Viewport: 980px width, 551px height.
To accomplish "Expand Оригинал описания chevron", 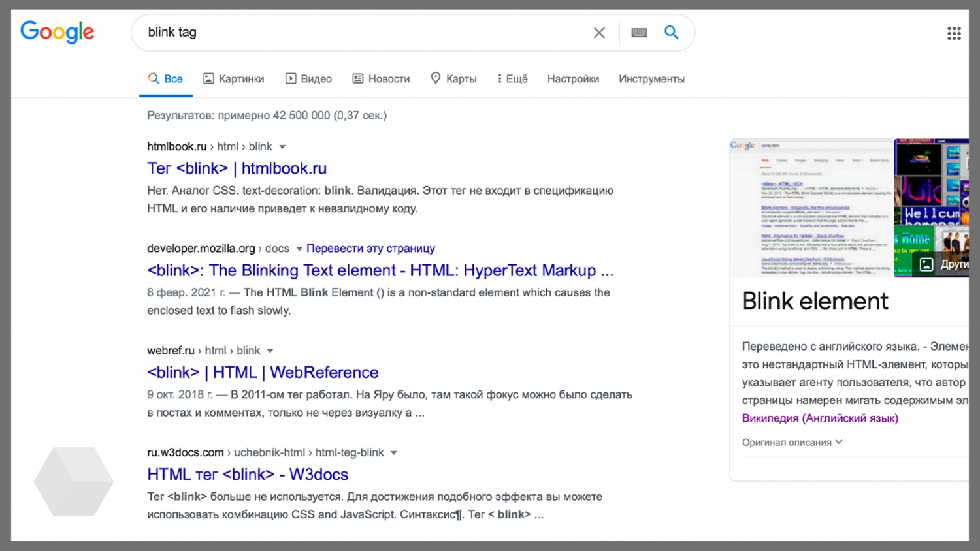I will click(x=839, y=442).
